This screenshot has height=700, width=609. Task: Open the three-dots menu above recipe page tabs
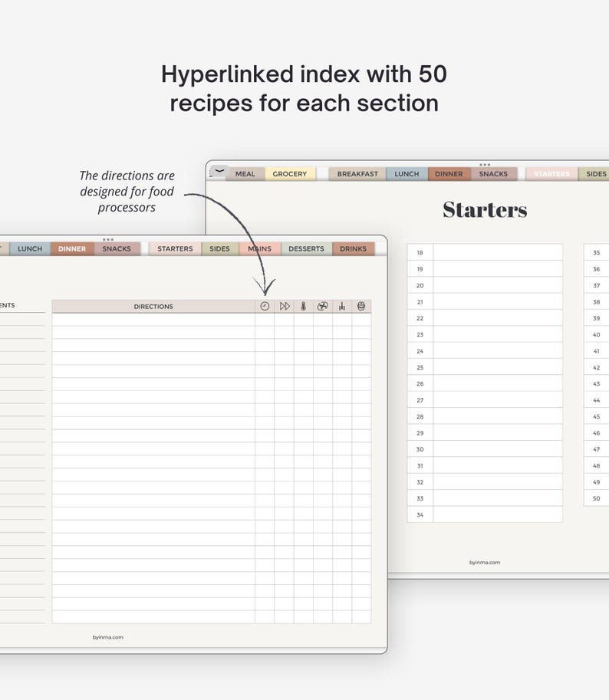(108, 240)
